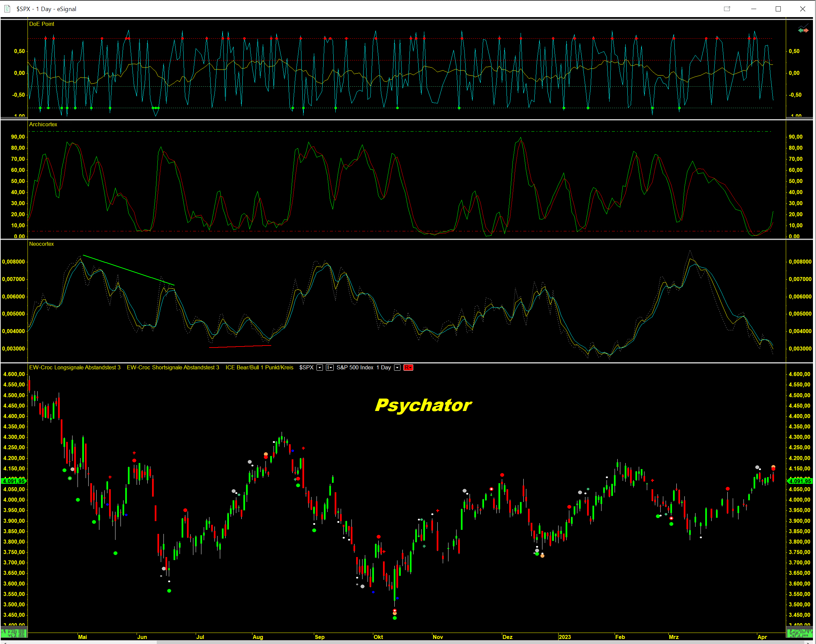Click the eSignal chart icon in title bar
The image size is (816, 644).
tap(7, 8)
